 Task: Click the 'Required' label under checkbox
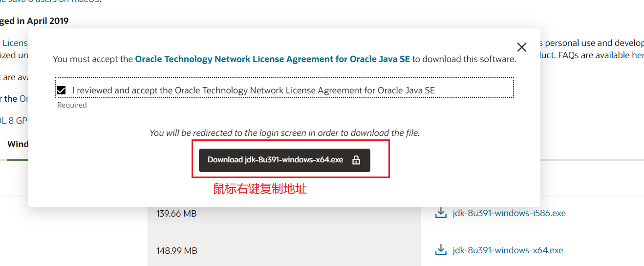tap(72, 105)
